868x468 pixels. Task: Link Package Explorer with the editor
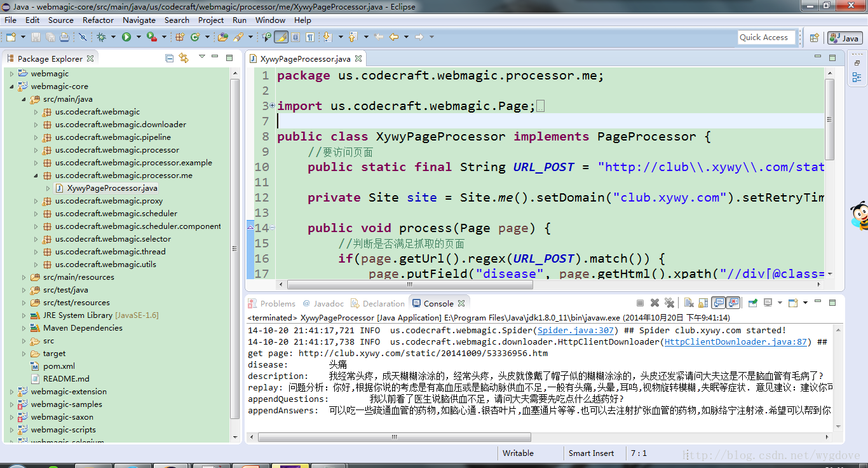pos(184,58)
